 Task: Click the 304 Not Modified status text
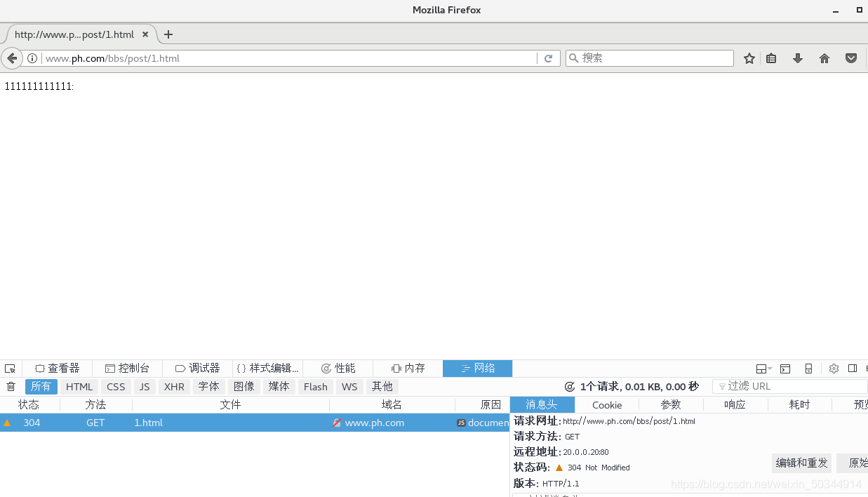[599, 468]
